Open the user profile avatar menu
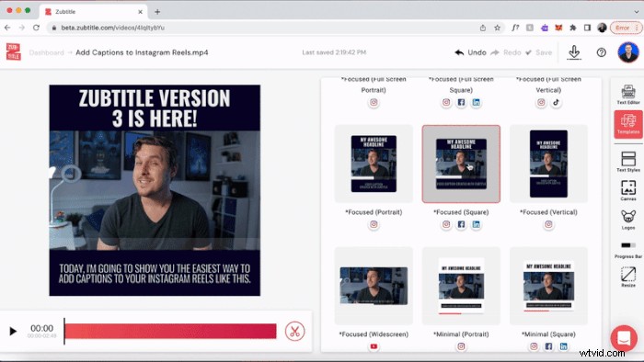 tap(628, 52)
